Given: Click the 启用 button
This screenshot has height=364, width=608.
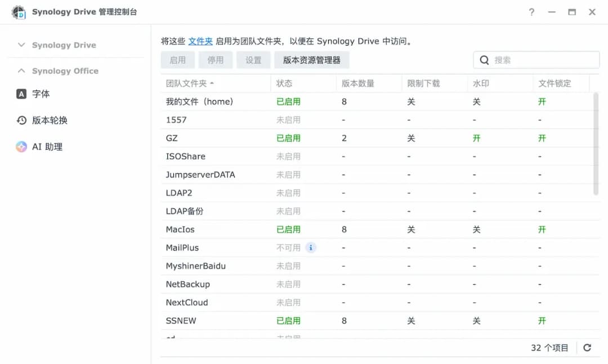Looking at the screenshot, I should coord(177,60).
